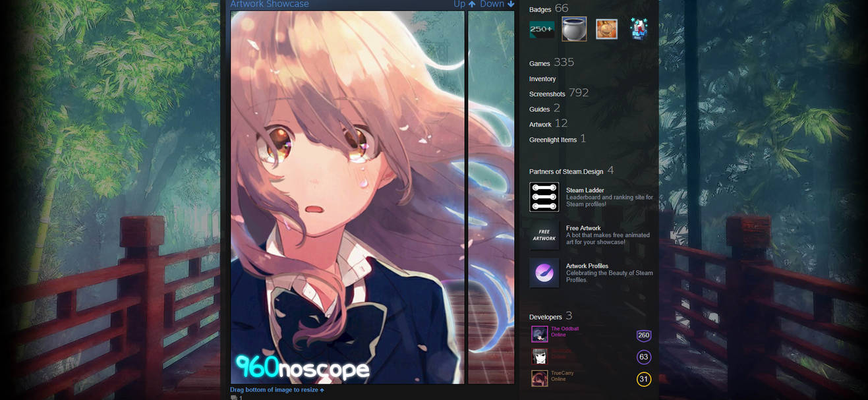Open the Games list

pos(540,64)
